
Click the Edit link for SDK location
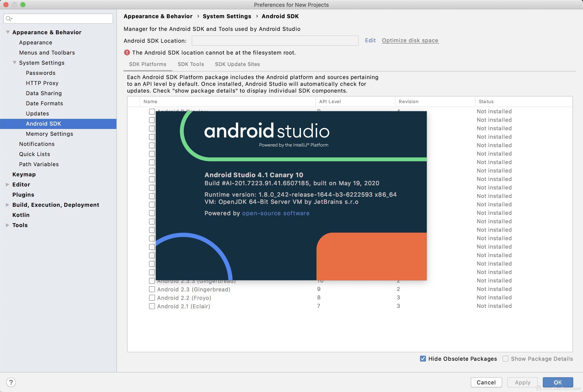click(x=370, y=41)
